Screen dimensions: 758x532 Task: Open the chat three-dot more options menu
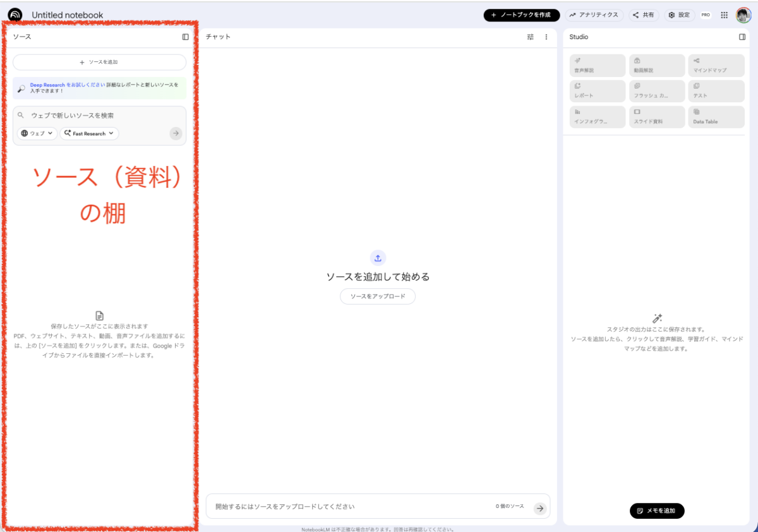point(546,37)
